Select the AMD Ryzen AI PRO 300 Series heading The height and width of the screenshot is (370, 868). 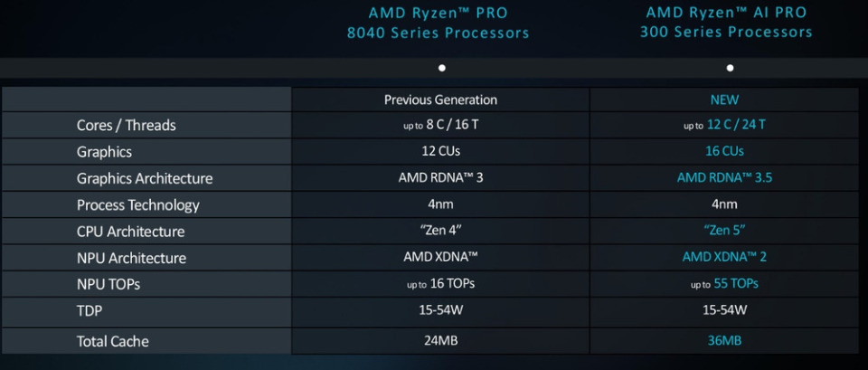[x=726, y=23]
